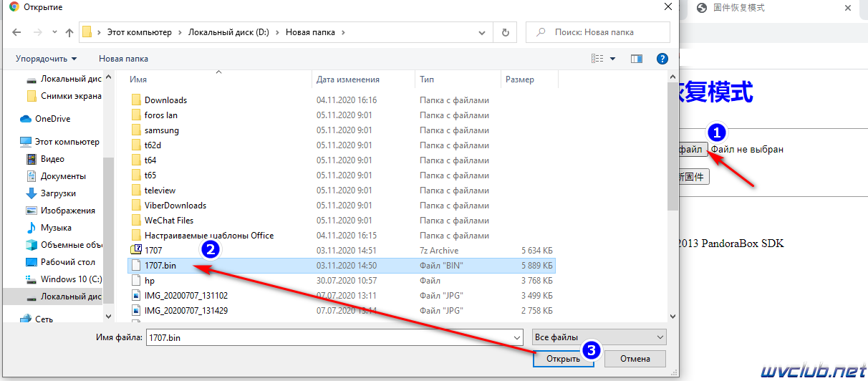The width and height of the screenshot is (868, 381).
Task: Open the 'Все файлы' file type dropdown
Action: click(599, 337)
